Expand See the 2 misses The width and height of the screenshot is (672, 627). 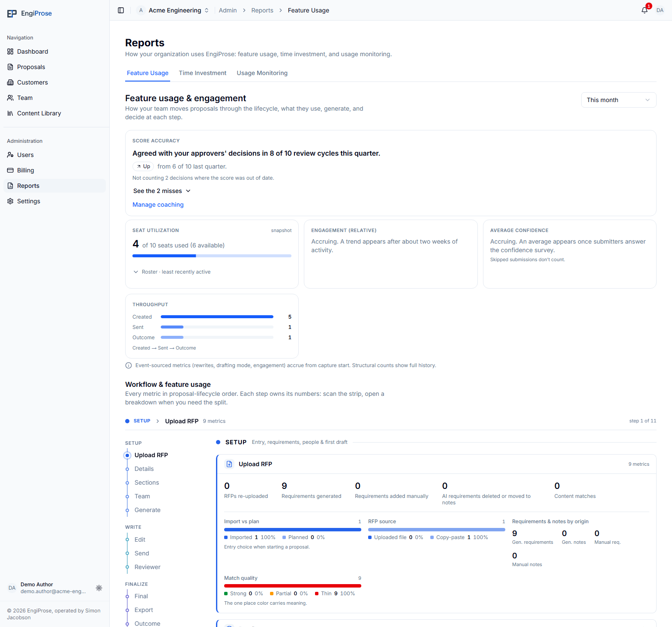tap(162, 191)
